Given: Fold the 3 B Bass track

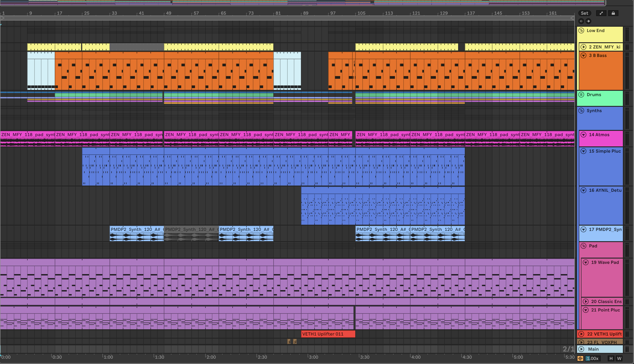Looking at the screenshot, I should [x=583, y=55].
